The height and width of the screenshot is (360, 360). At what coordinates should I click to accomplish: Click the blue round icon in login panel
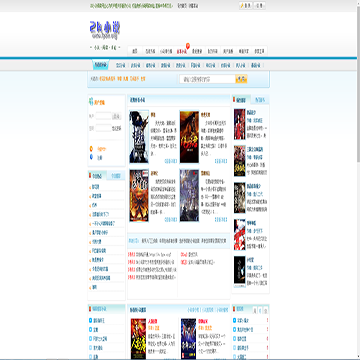coord(91,157)
